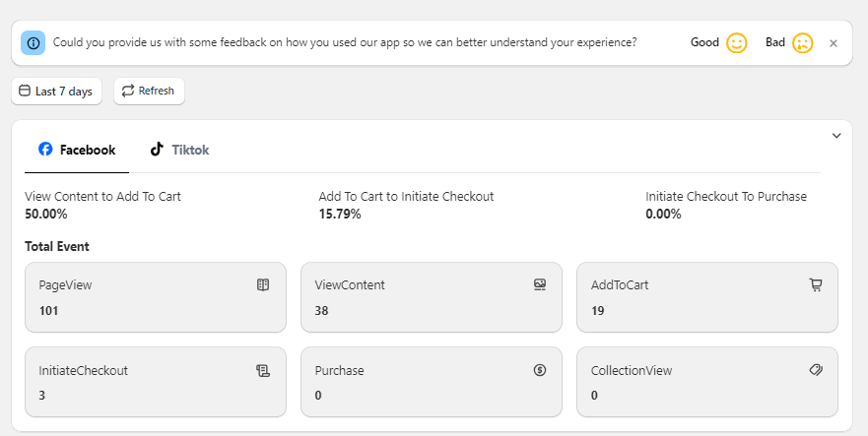
Task: Click the Refresh button
Action: [x=149, y=92]
